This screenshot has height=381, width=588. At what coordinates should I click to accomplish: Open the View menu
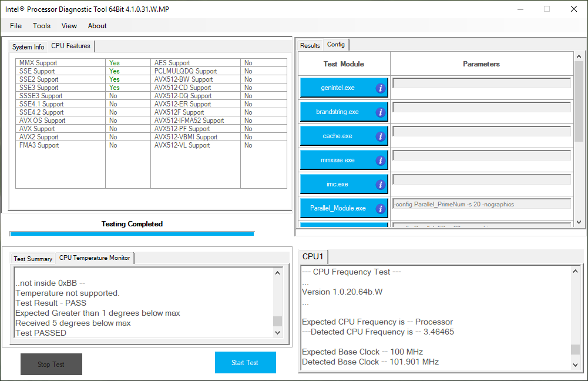(69, 26)
